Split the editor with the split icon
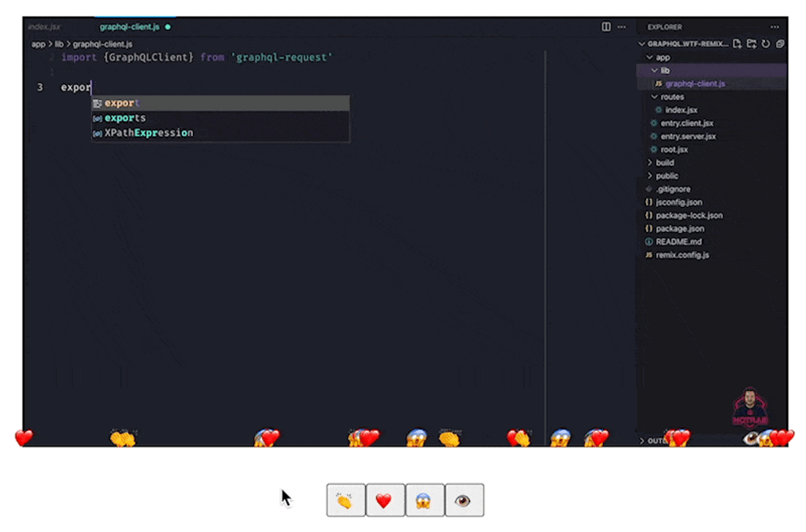 pyautogui.click(x=606, y=27)
